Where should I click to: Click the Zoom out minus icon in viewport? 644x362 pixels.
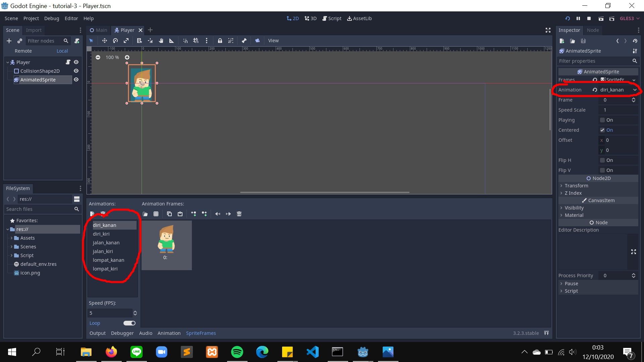[x=98, y=57]
